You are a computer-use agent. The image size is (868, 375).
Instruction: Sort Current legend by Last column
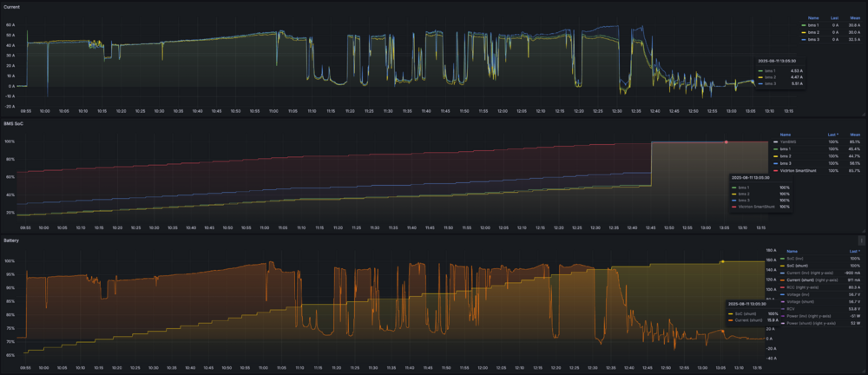(x=835, y=18)
